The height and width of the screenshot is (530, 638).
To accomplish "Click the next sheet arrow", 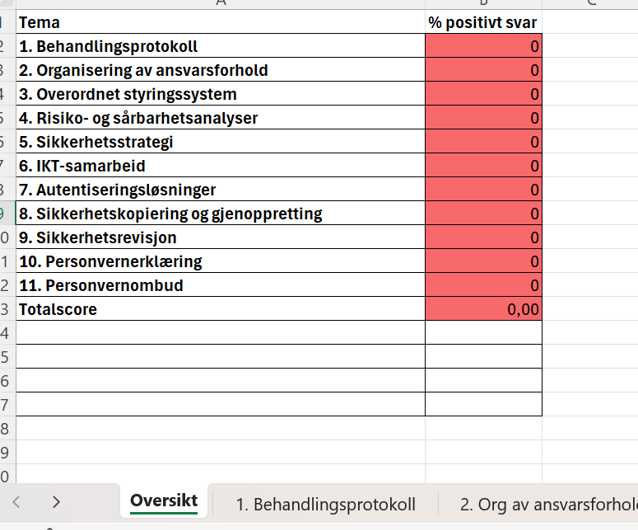I will (x=56, y=502).
